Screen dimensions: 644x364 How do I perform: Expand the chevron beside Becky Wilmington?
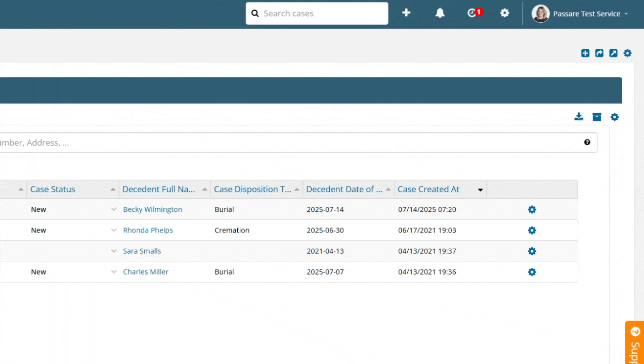coord(114,209)
